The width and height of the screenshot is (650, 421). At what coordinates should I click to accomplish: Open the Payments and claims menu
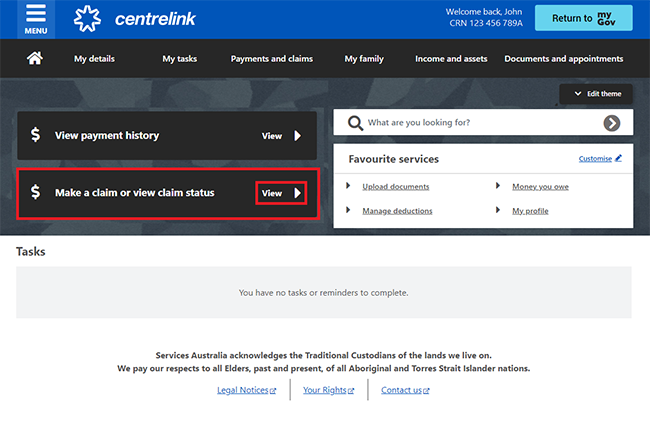271,59
